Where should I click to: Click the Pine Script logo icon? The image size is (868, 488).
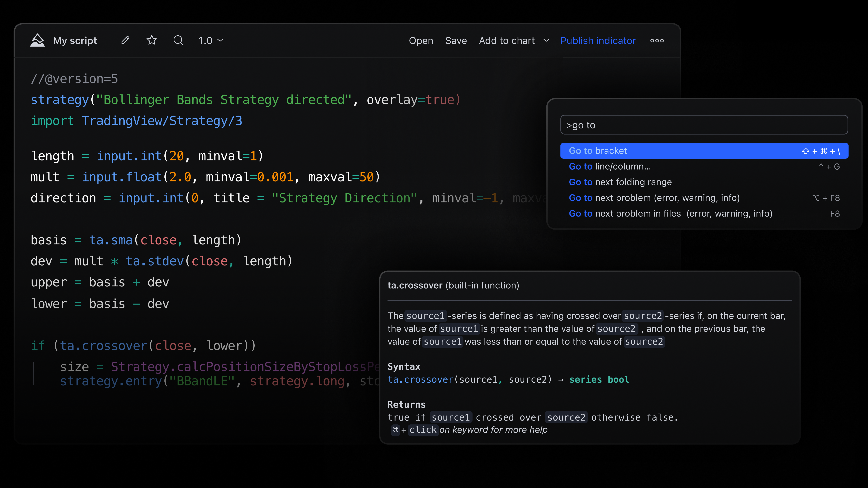[x=37, y=40]
